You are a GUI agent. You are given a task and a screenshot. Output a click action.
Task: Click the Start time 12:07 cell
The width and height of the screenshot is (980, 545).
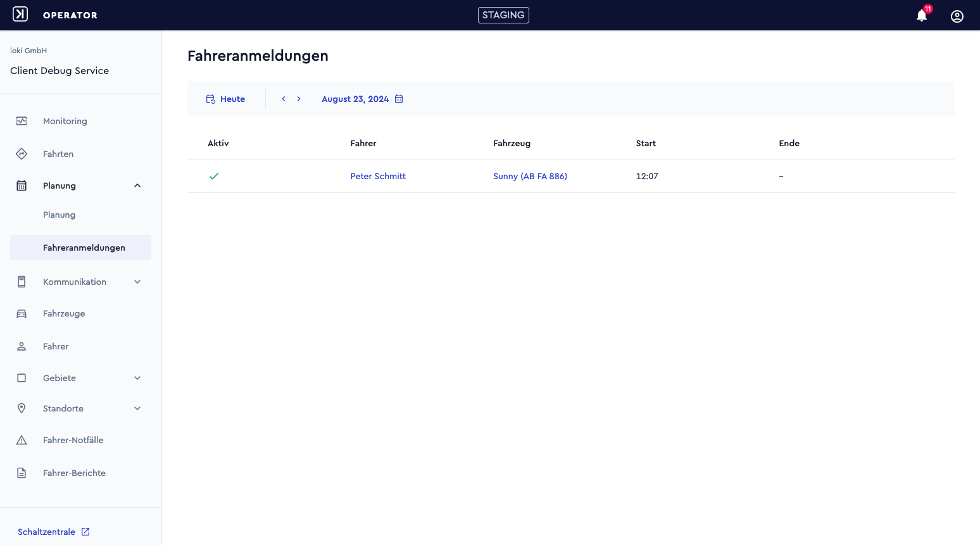(x=647, y=176)
